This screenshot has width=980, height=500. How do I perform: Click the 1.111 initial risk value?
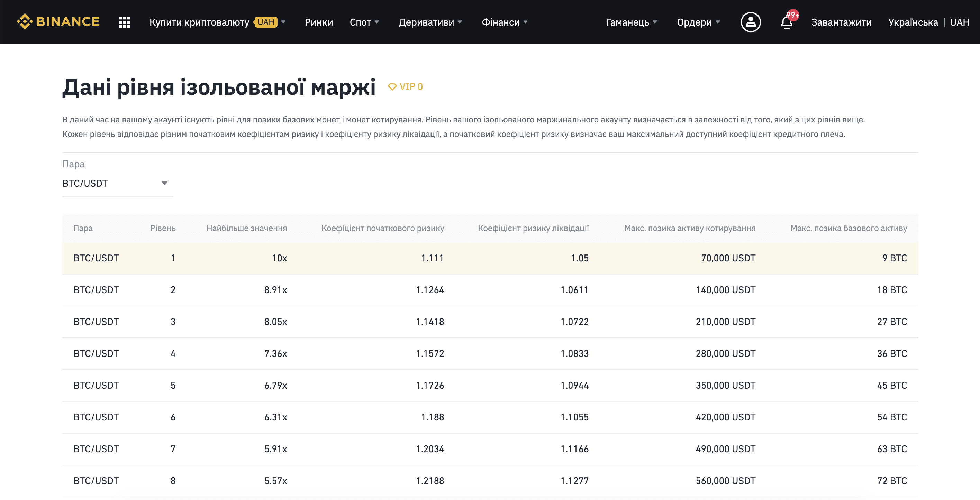(433, 258)
